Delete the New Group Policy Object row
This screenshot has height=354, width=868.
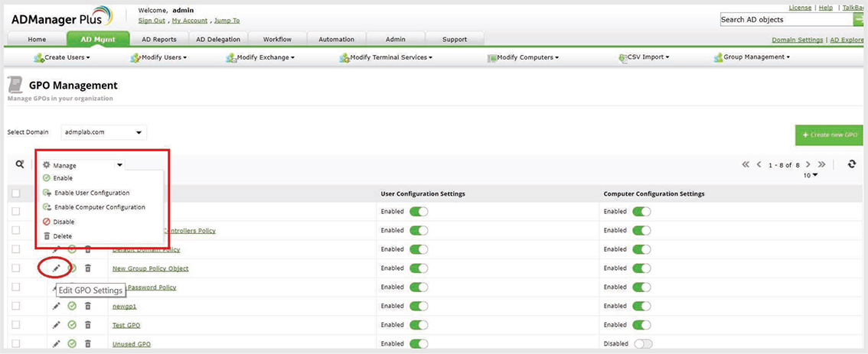[x=87, y=268]
